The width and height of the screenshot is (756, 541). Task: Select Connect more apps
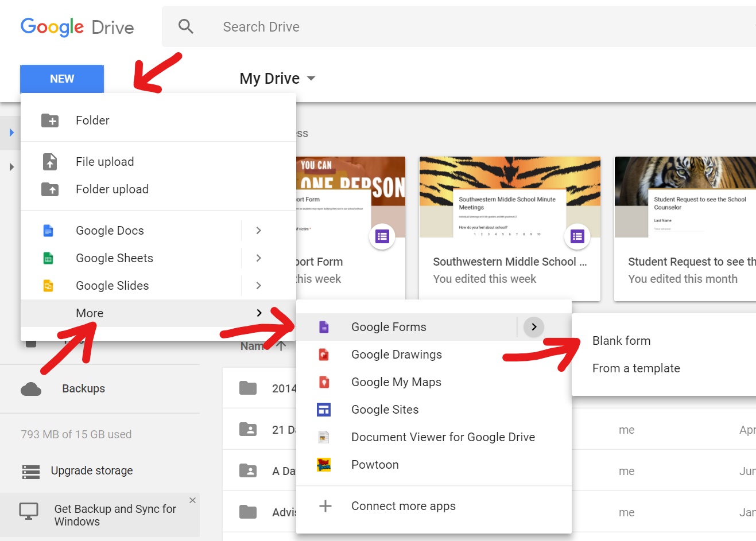click(x=434, y=506)
